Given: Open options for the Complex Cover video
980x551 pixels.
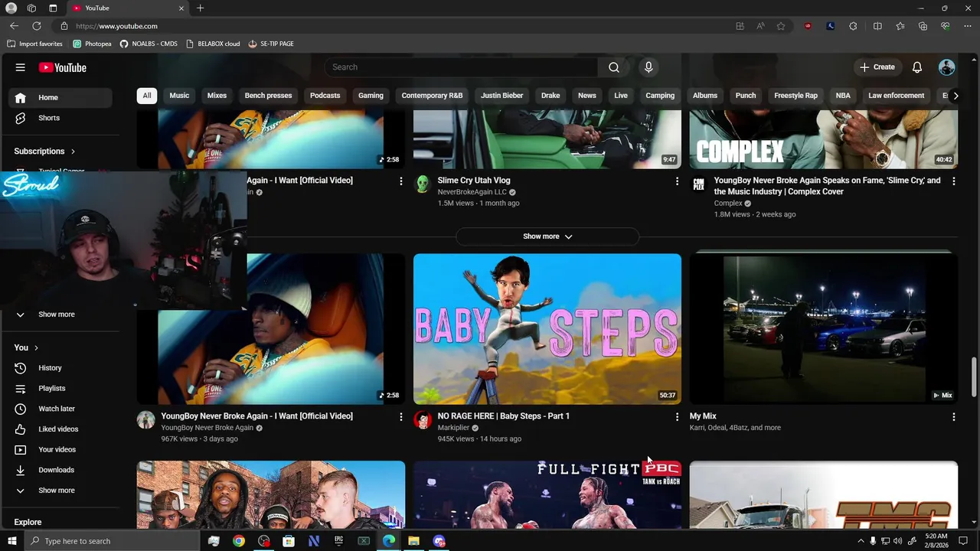Looking at the screenshot, I should [x=953, y=181].
